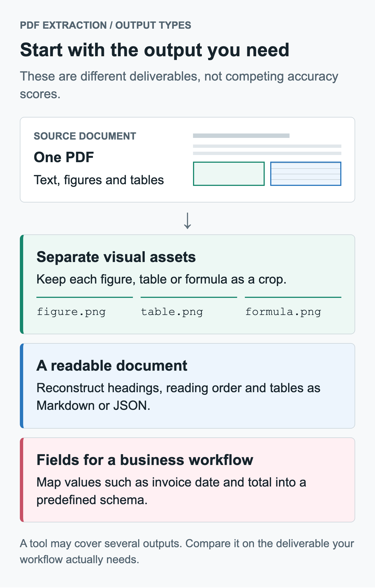Image resolution: width=375 pixels, height=588 pixels.
Task: Click the "PDF EXTRACTION / OUTPUT TYPES" breadcrumb text
Action: pyautogui.click(x=105, y=25)
